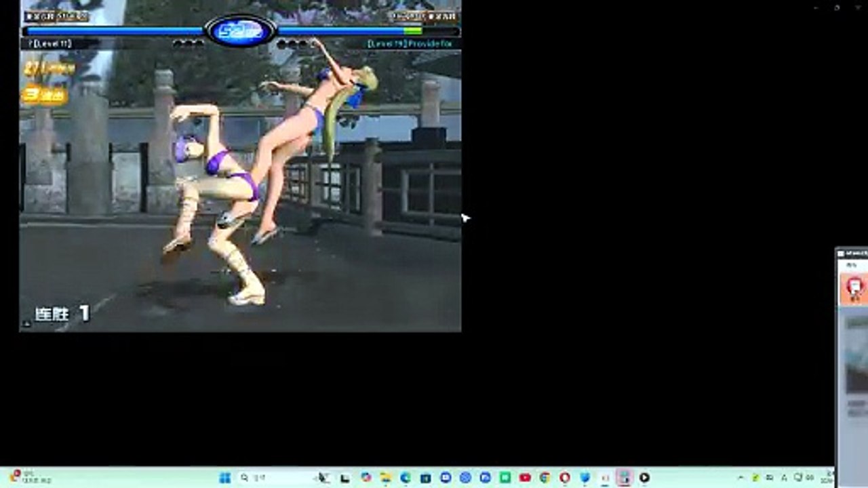Click the player two health bar

(369, 31)
